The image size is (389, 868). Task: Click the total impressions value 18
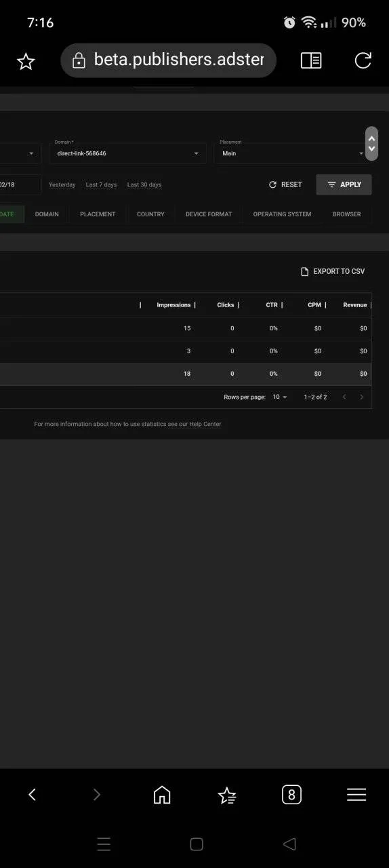click(187, 374)
